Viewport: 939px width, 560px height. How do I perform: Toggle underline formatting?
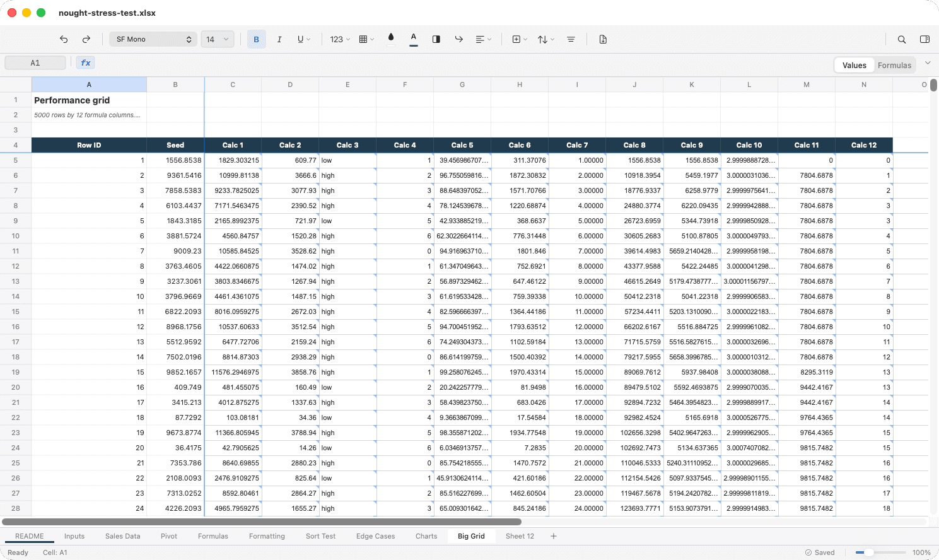301,39
